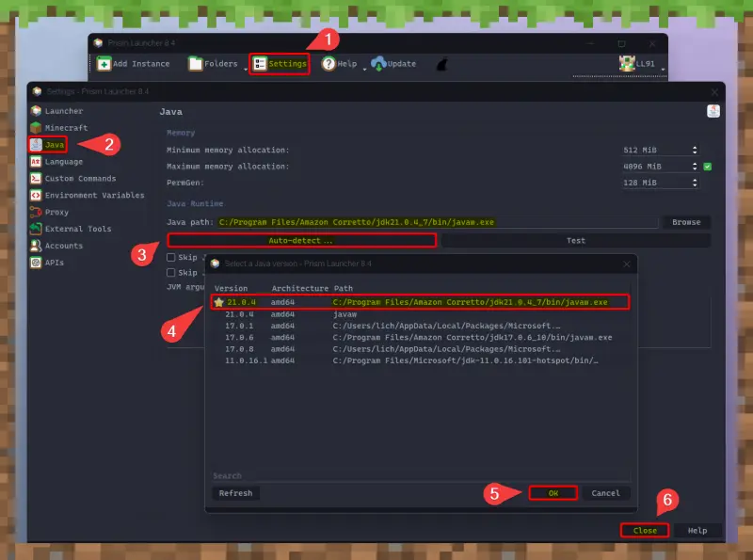Open the External Tools section

pos(36,229)
